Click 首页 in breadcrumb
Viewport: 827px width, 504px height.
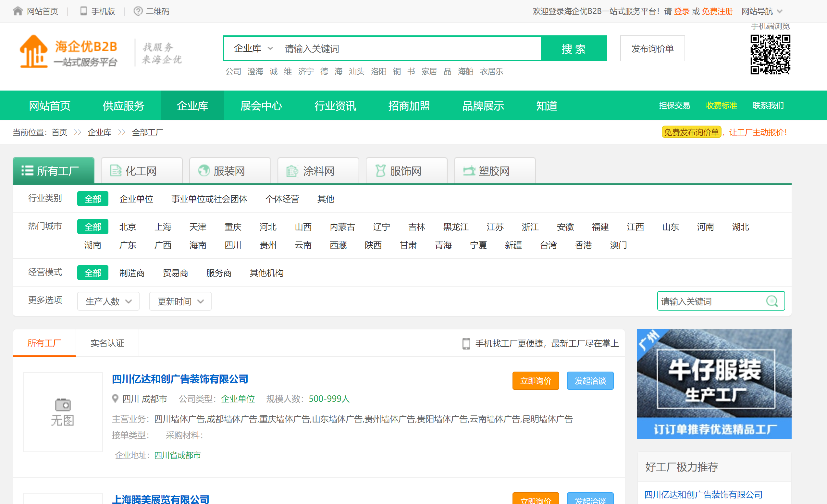[x=59, y=132]
